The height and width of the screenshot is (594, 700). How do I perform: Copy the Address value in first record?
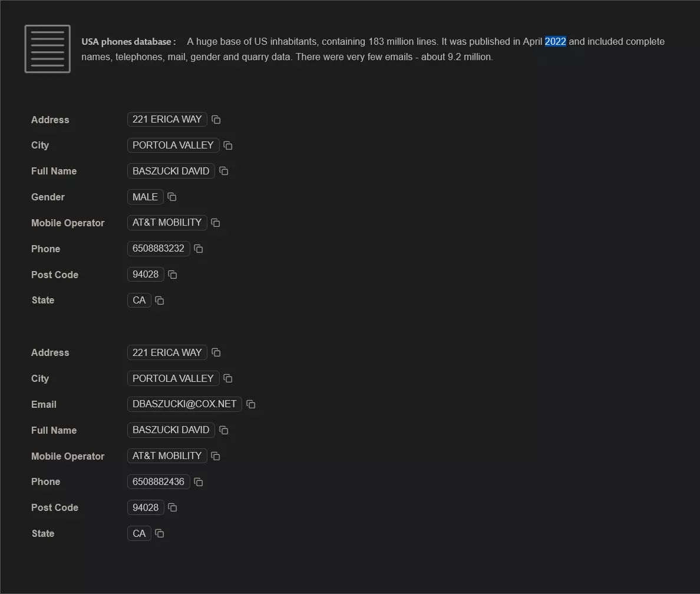click(x=216, y=120)
